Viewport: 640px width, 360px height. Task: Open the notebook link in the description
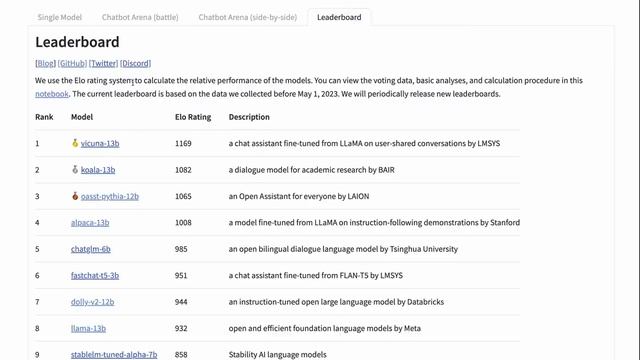(52, 94)
